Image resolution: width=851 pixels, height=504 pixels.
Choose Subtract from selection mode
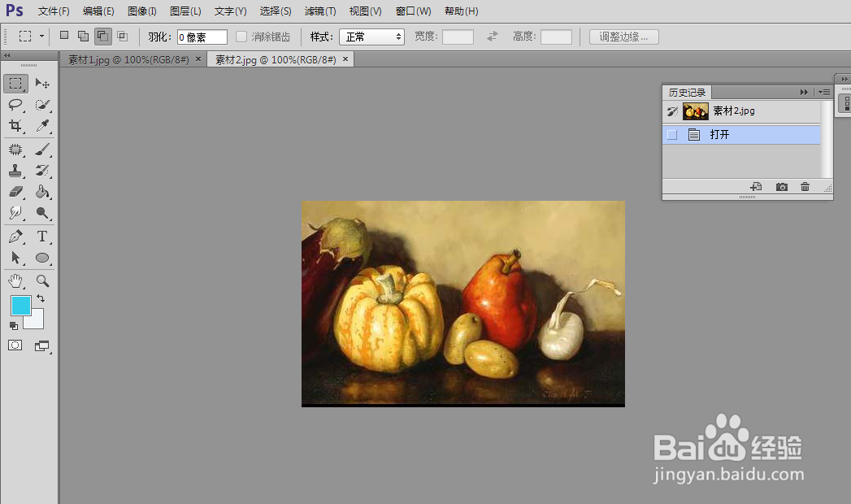click(x=102, y=37)
